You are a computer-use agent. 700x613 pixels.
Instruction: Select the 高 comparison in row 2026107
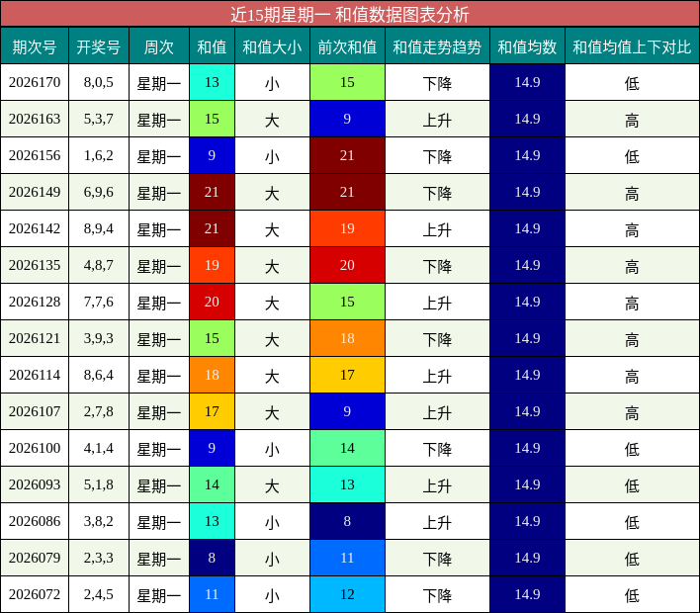(x=632, y=412)
